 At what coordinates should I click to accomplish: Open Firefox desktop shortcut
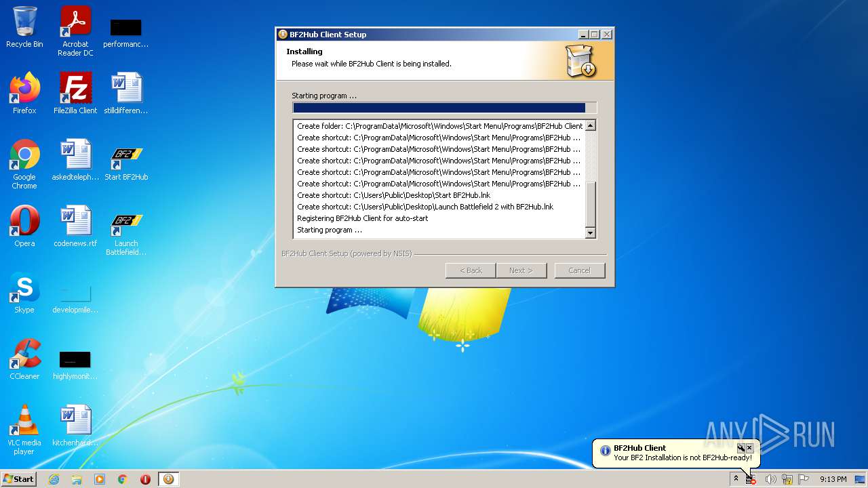(24, 94)
